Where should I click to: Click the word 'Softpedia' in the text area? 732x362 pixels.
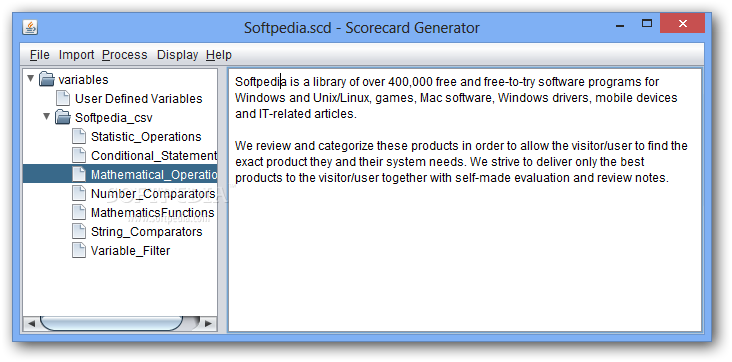260,82
